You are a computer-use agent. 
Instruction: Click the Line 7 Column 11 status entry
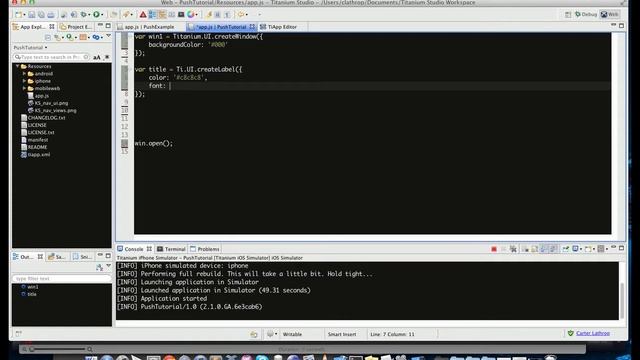point(392,334)
